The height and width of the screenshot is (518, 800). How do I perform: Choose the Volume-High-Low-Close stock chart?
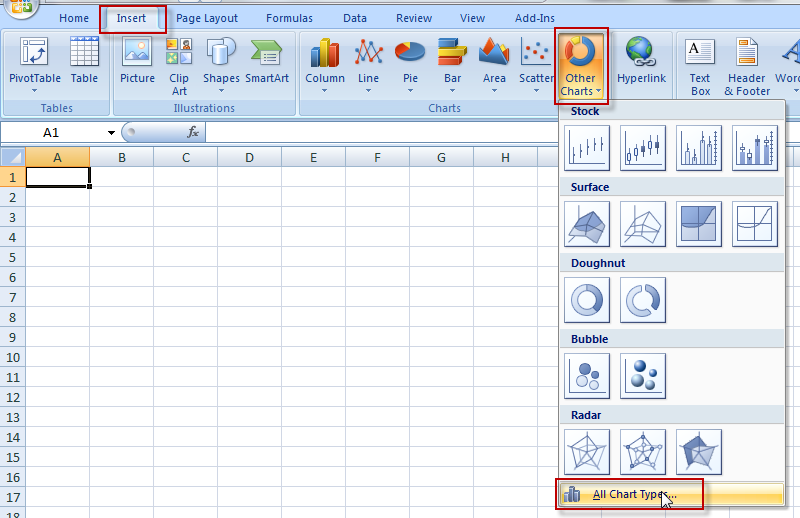[x=699, y=148]
